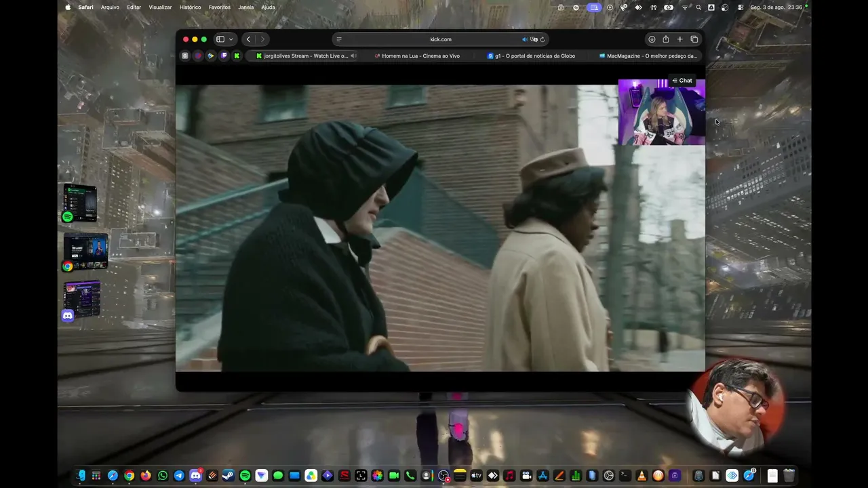Expand the sidebar tab groups dropdown arrow

(x=231, y=39)
